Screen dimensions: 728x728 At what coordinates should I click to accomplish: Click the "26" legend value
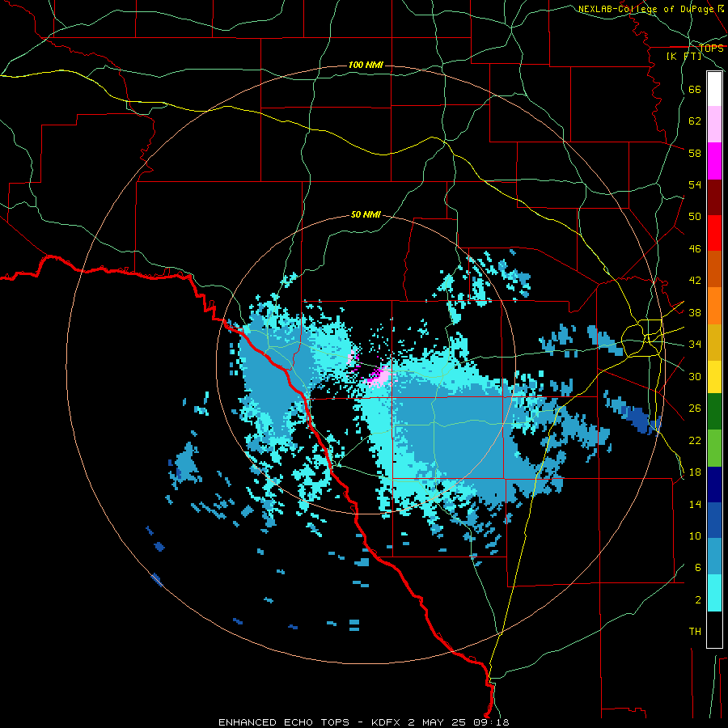[x=695, y=408]
